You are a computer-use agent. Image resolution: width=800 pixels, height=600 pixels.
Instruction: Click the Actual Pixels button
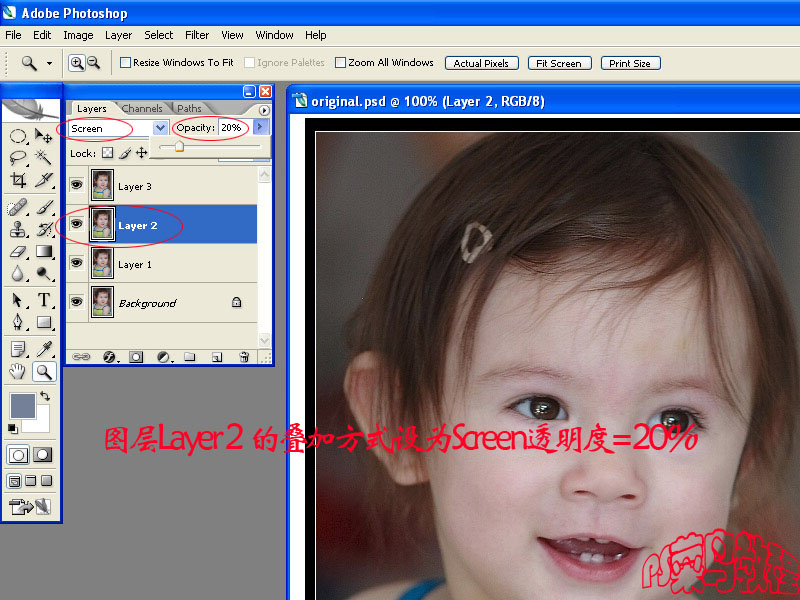pyautogui.click(x=482, y=63)
